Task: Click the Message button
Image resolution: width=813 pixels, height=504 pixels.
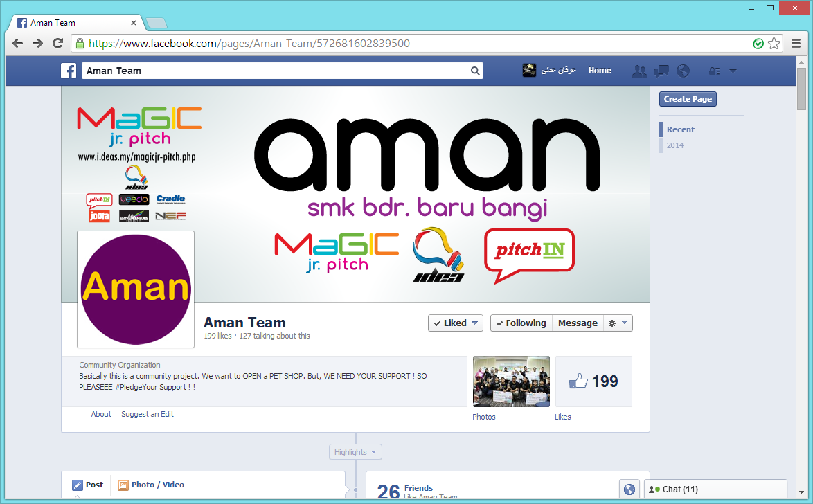Action: pyautogui.click(x=578, y=323)
